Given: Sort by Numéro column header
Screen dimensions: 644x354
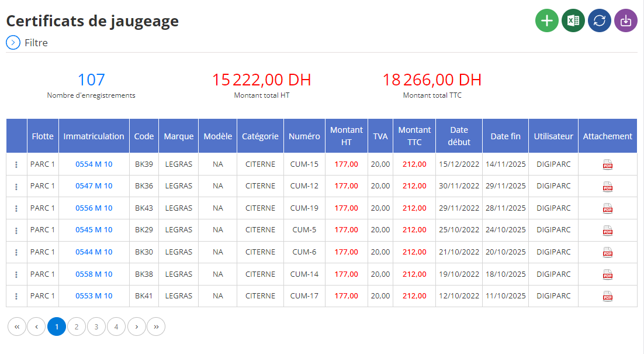Looking at the screenshot, I should coord(304,136).
